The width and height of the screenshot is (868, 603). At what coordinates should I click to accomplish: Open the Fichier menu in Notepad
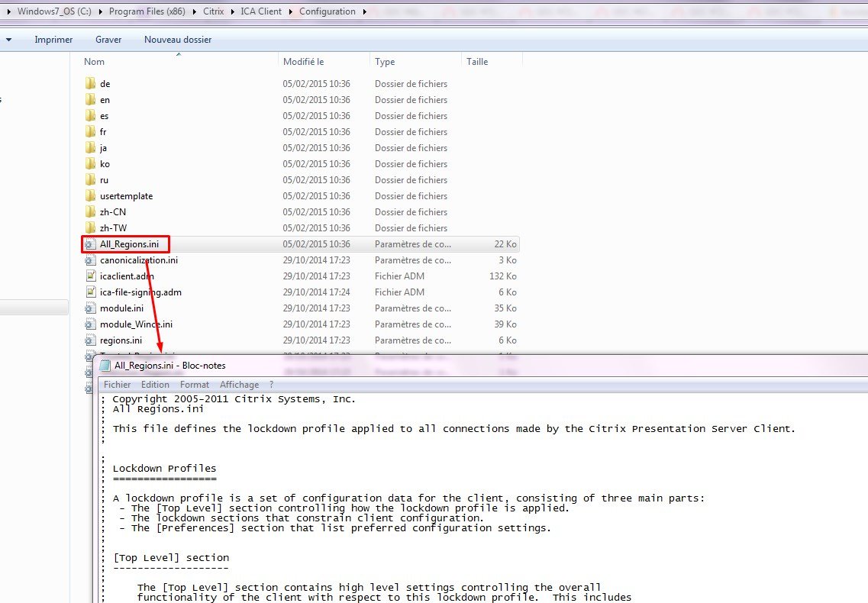(x=117, y=385)
